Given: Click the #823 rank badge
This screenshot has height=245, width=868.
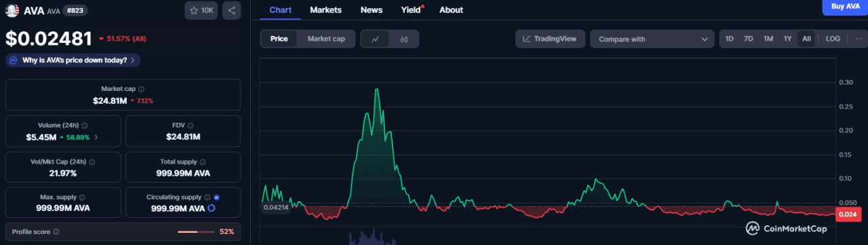Looking at the screenshot, I should point(75,11).
